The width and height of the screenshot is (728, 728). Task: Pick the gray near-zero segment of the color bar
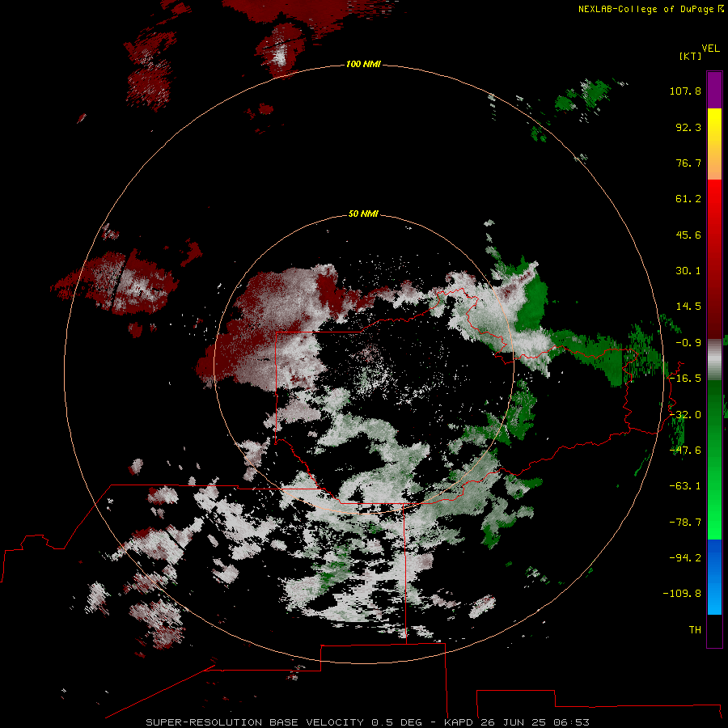[714, 359]
